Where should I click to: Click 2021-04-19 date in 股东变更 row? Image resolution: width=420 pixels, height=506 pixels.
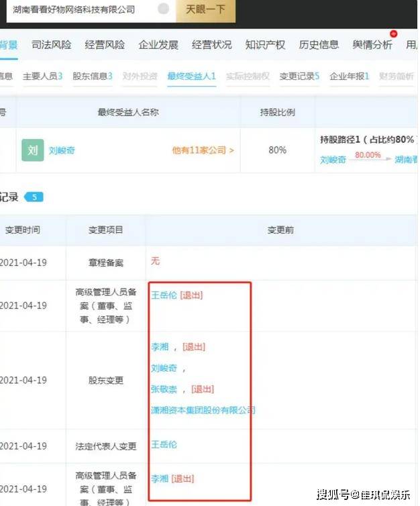click(x=23, y=380)
